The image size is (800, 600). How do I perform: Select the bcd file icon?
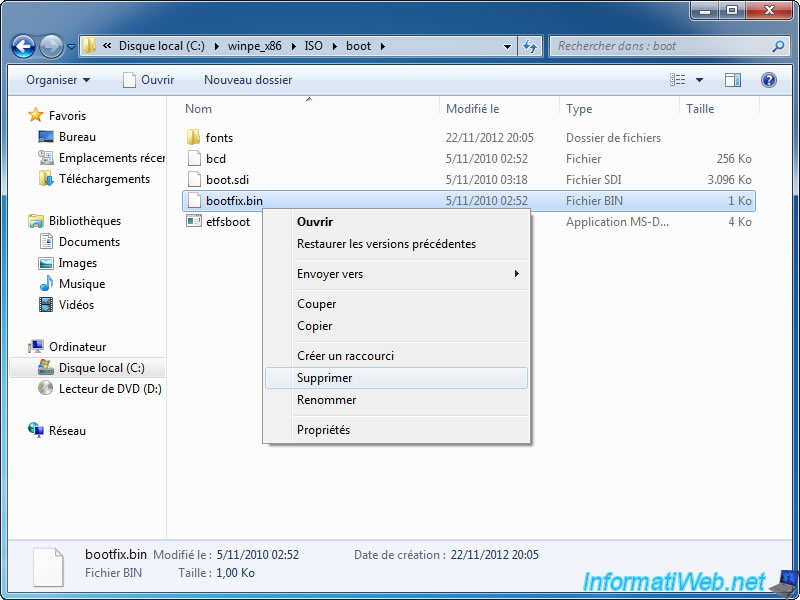coord(194,159)
